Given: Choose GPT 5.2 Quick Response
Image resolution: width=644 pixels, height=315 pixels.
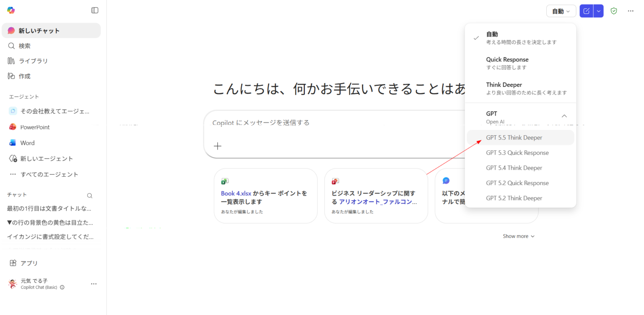Looking at the screenshot, I should [x=520, y=183].
